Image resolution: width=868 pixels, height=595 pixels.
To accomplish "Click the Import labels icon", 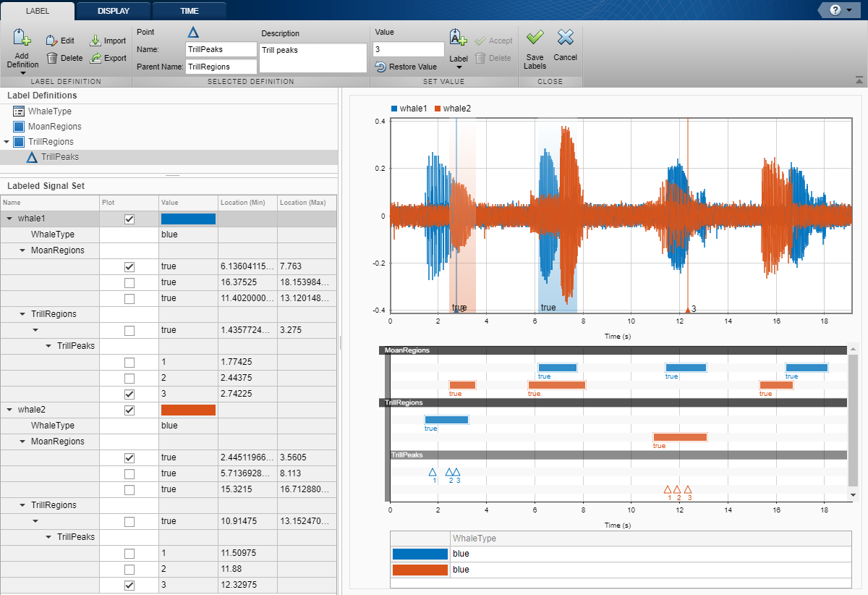I will [95, 41].
